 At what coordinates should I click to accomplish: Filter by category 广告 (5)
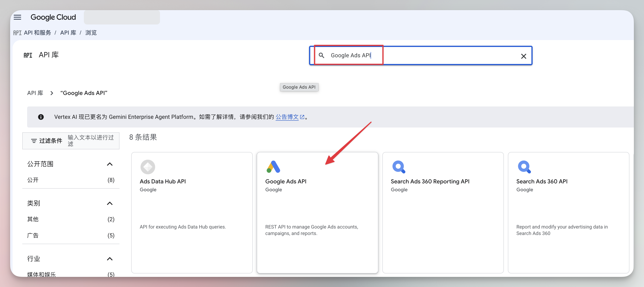pos(71,235)
